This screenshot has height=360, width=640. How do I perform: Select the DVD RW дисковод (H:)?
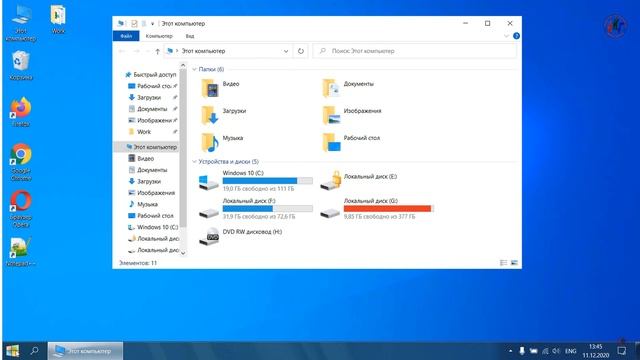click(240, 236)
